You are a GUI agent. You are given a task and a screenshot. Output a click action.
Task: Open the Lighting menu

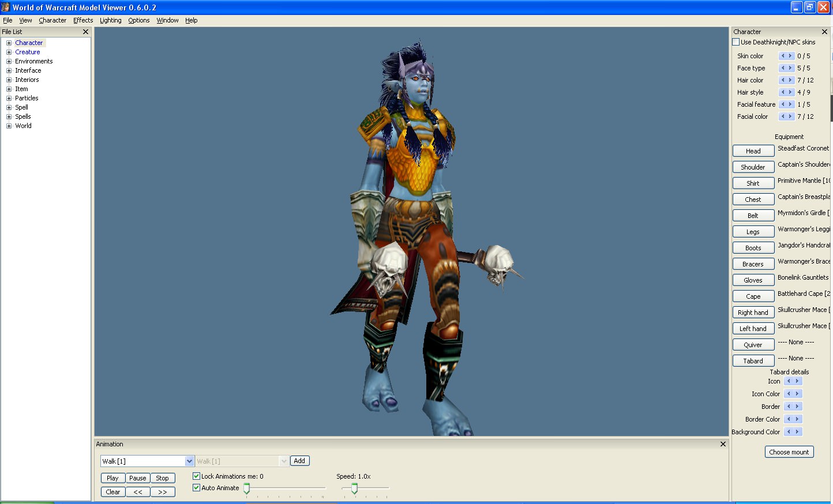click(111, 20)
